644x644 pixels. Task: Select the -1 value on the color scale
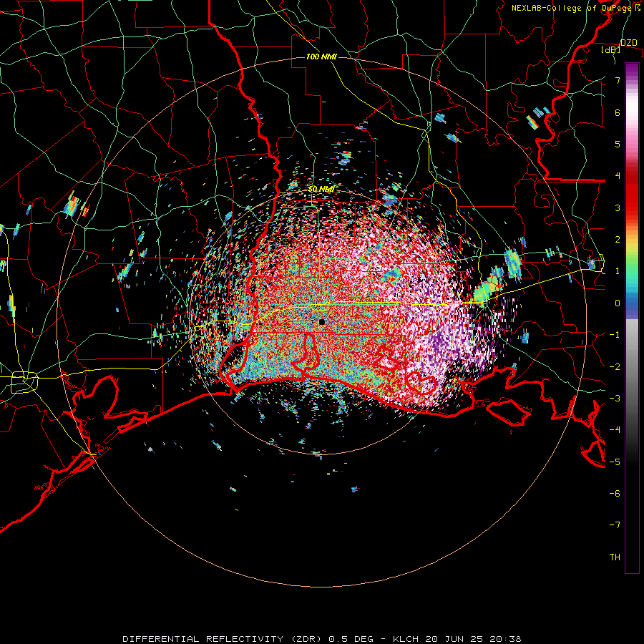615,335
